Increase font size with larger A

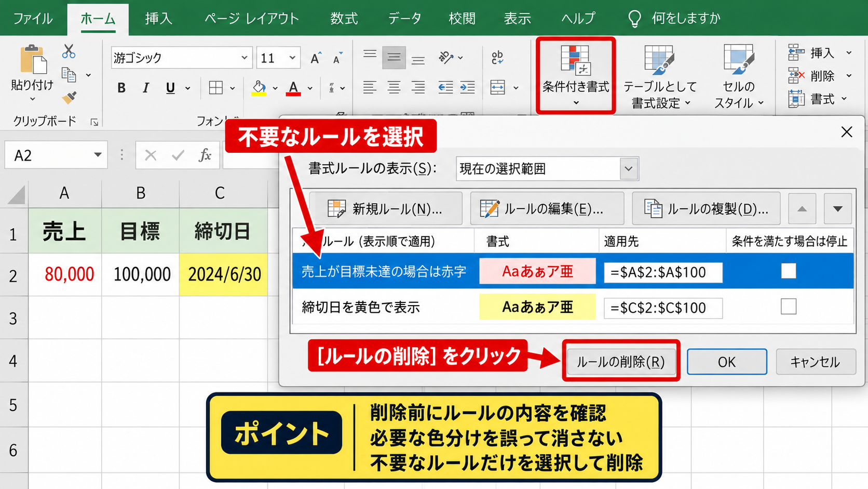click(316, 58)
